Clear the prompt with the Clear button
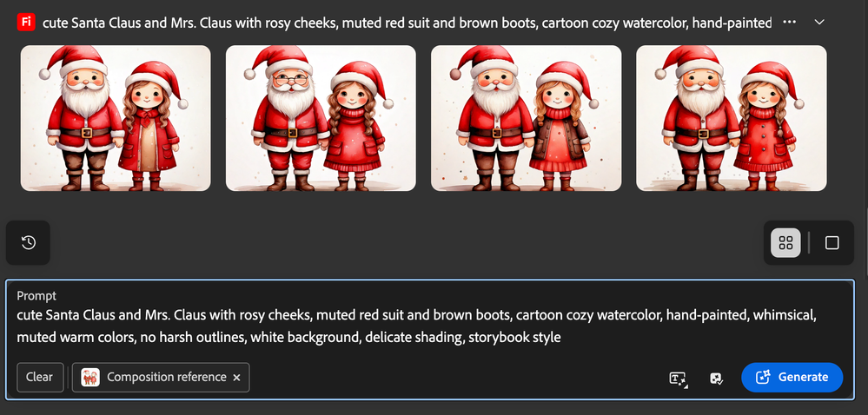Image resolution: width=868 pixels, height=415 pixels. pos(40,378)
